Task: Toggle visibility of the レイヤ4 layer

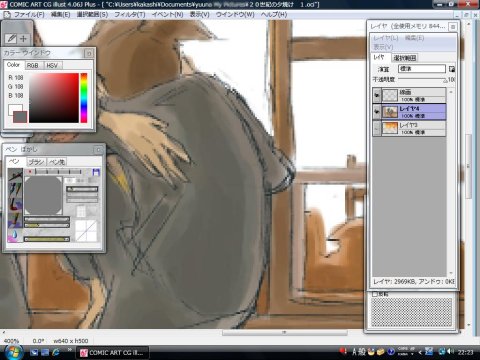Action: [377, 112]
